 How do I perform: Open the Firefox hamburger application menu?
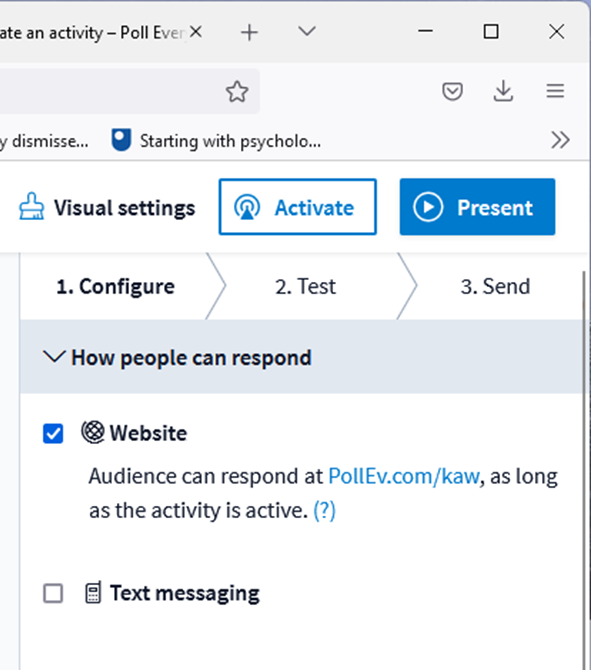point(555,91)
